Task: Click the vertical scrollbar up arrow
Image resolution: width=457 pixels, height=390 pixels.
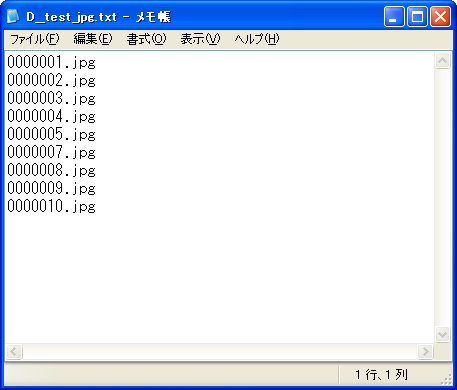Action: [x=442, y=60]
